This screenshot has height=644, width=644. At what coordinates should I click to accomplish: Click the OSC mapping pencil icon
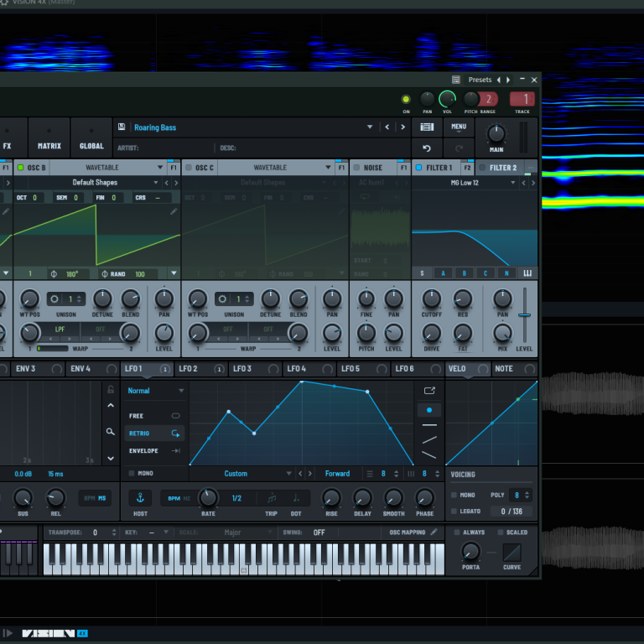[434, 532]
